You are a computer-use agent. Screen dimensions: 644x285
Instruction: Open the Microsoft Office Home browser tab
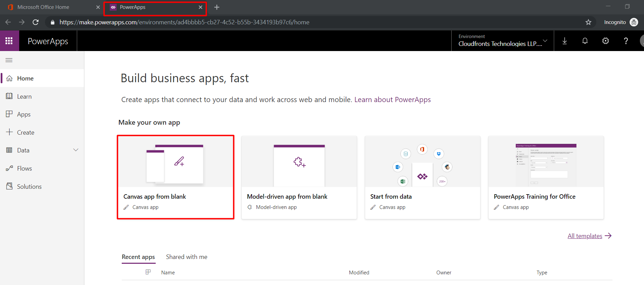pyautogui.click(x=51, y=7)
